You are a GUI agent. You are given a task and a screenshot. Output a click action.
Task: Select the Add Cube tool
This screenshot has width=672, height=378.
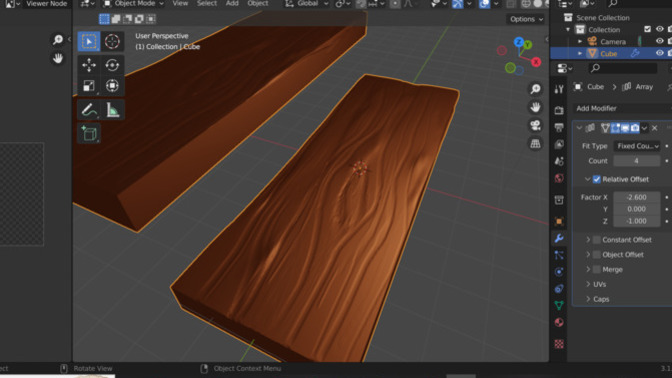[89, 134]
